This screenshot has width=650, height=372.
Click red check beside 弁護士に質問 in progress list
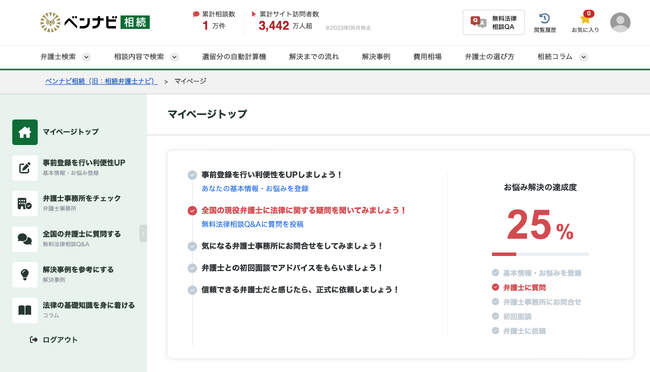495,287
